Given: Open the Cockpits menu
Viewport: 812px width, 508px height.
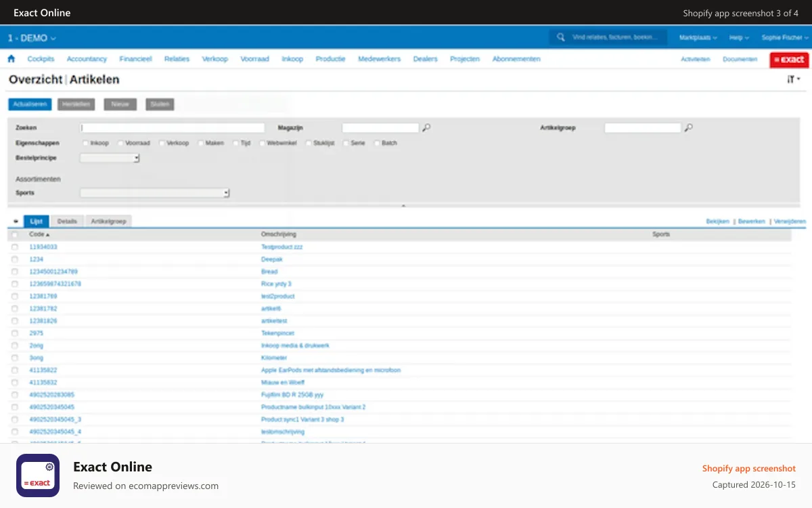Looking at the screenshot, I should (41, 59).
